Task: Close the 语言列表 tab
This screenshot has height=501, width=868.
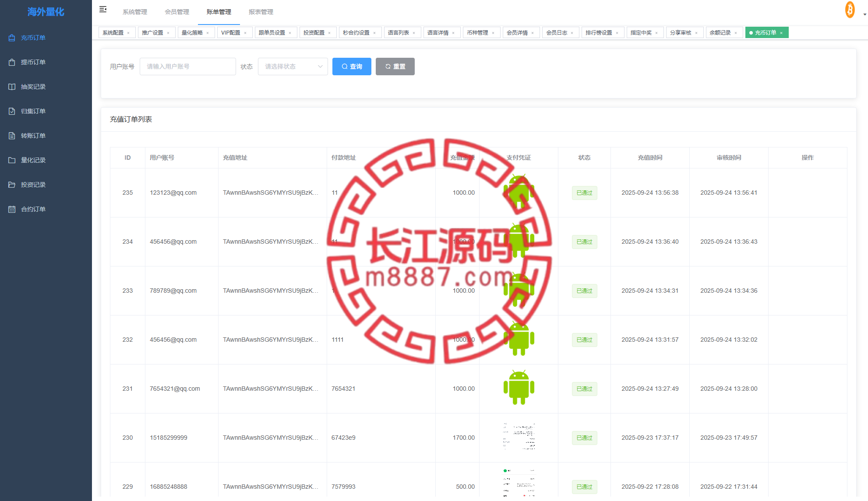Action: [x=414, y=33]
